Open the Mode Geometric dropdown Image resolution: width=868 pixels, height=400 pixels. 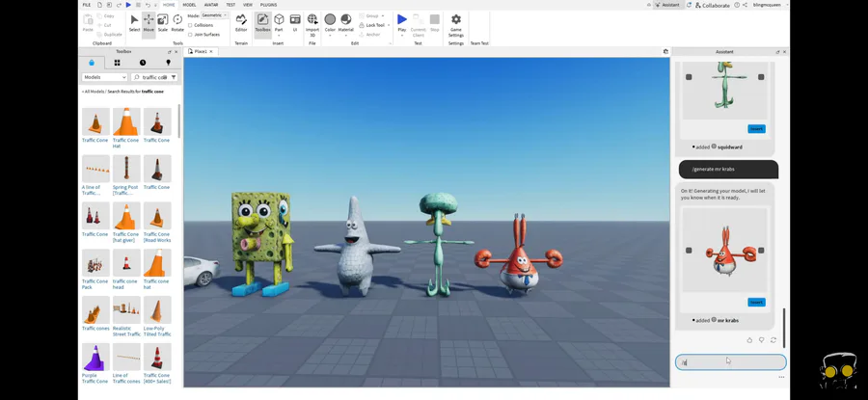pos(214,15)
